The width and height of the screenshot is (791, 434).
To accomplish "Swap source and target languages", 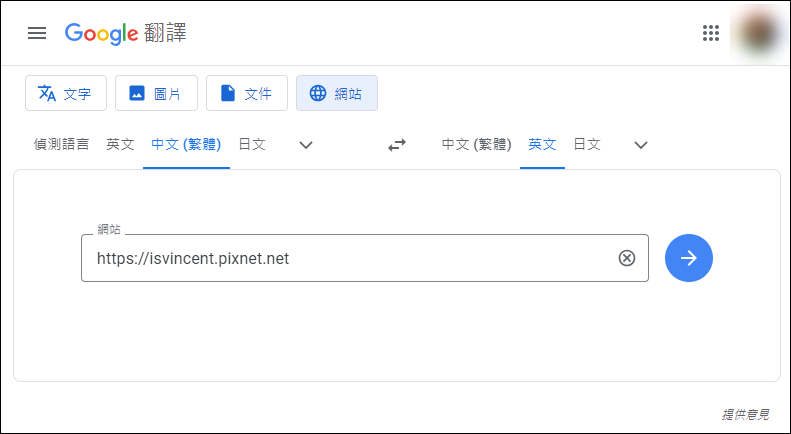I will (x=397, y=145).
